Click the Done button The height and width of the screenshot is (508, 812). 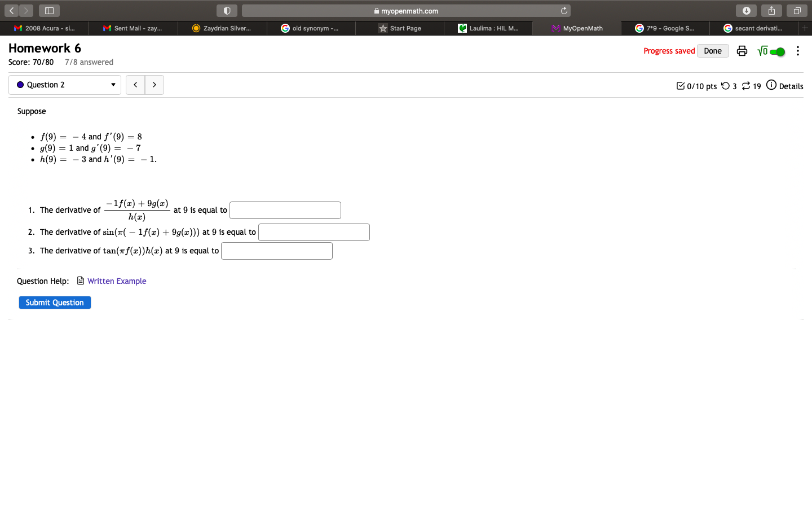[713, 51]
